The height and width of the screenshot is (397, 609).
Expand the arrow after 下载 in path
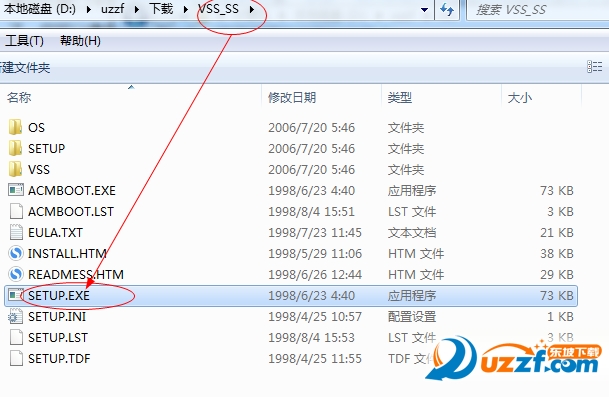tap(186, 9)
